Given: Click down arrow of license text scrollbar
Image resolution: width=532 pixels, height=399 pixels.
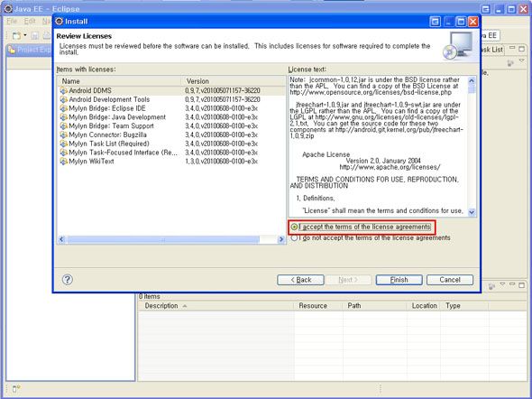Looking at the screenshot, I should (x=472, y=212).
